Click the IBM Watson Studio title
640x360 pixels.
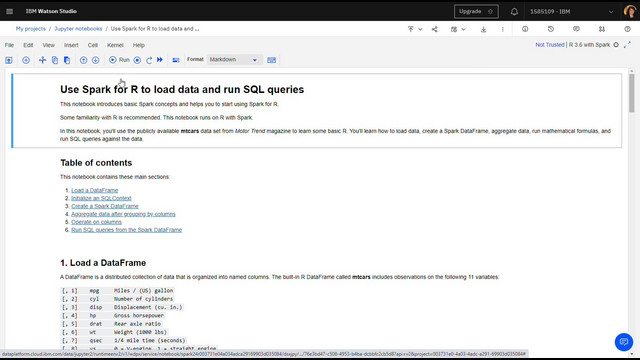(51, 11)
